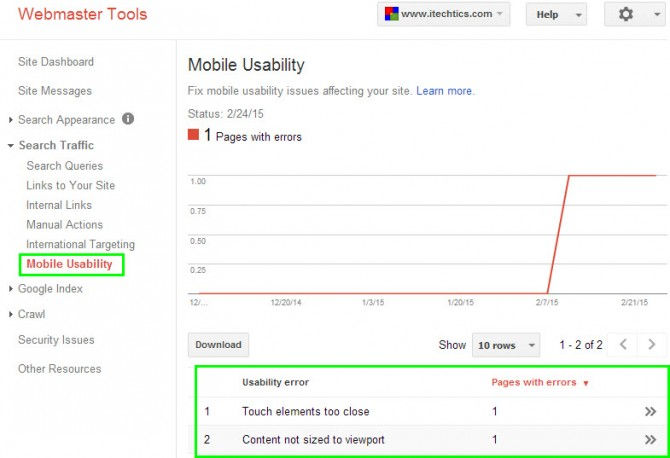Click Webmaster Tools title

pos(82,14)
